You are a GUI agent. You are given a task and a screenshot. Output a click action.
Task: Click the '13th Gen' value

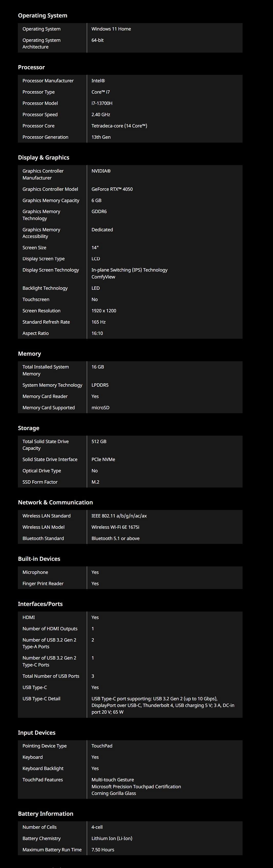coord(101,137)
